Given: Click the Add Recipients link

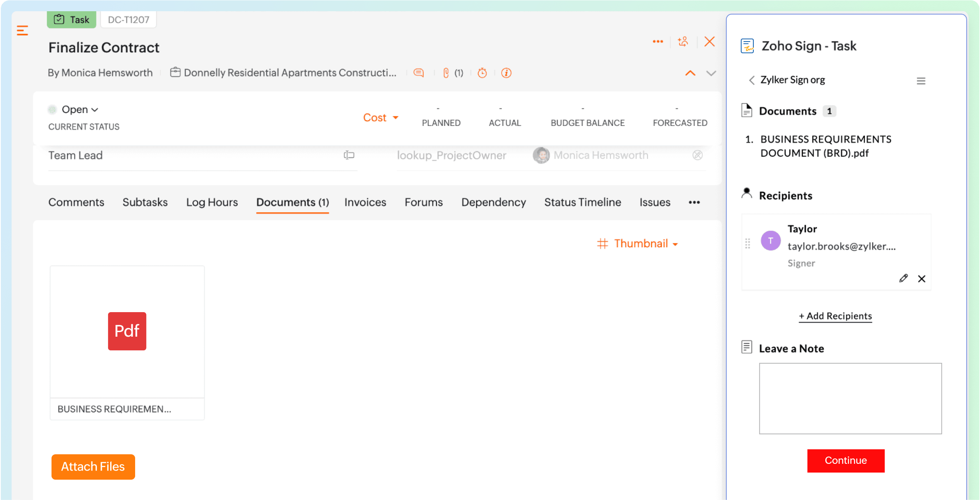Looking at the screenshot, I should point(835,316).
